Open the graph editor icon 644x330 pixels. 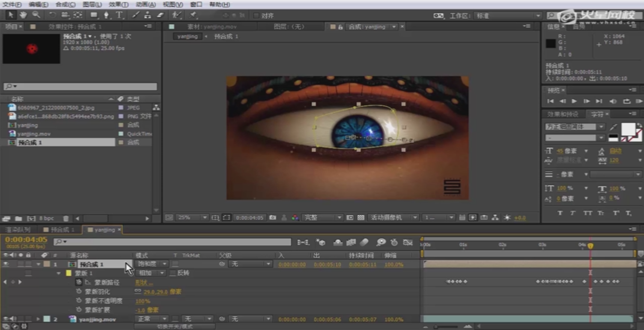[408, 243]
